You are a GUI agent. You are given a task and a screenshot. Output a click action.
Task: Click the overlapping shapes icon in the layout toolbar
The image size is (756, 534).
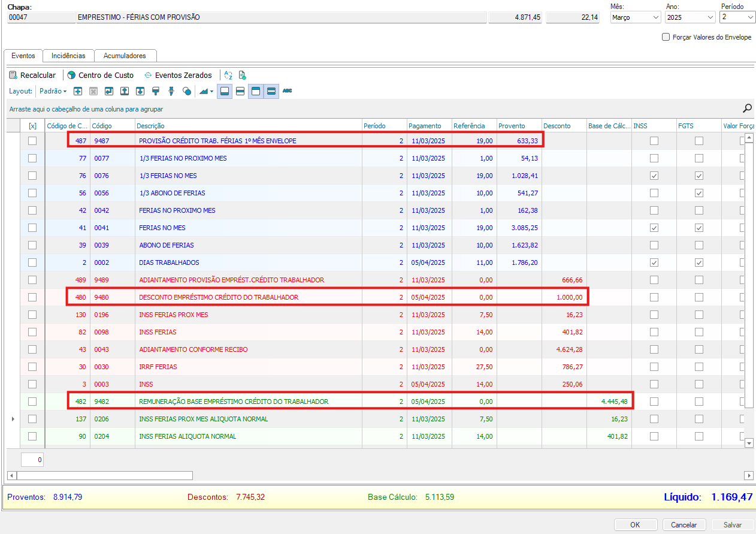click(187, 91)
